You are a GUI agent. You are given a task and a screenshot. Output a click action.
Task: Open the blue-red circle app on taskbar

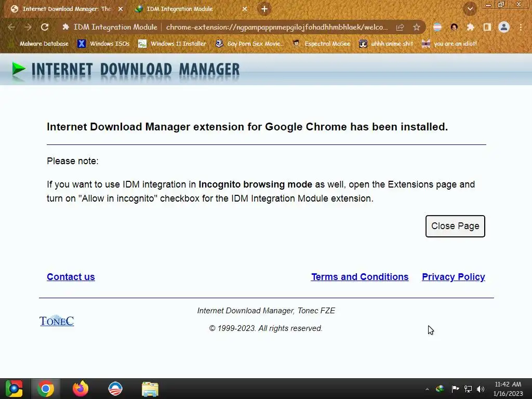pos(115,389)
